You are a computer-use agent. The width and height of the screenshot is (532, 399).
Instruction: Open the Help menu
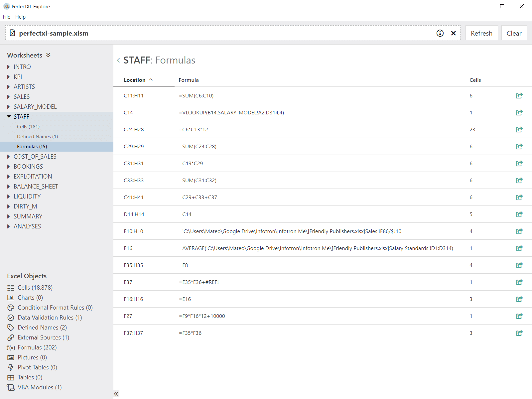[x=20, y=17]
